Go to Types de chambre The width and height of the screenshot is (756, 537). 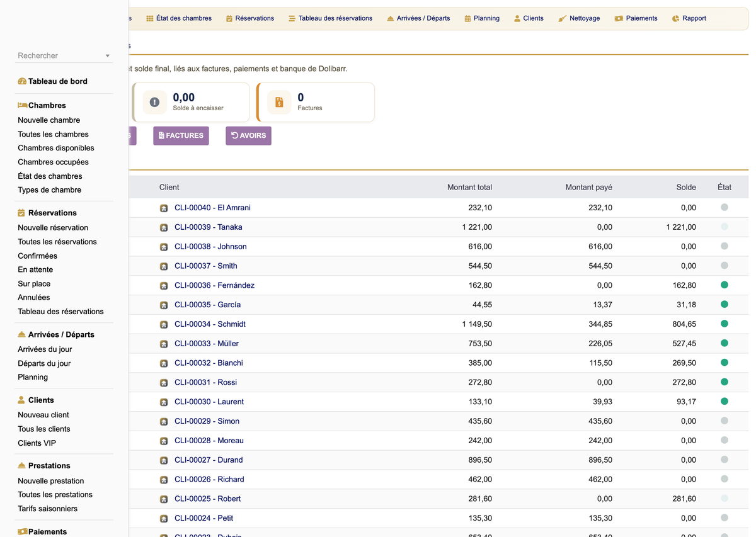click(x=50, y=190)
